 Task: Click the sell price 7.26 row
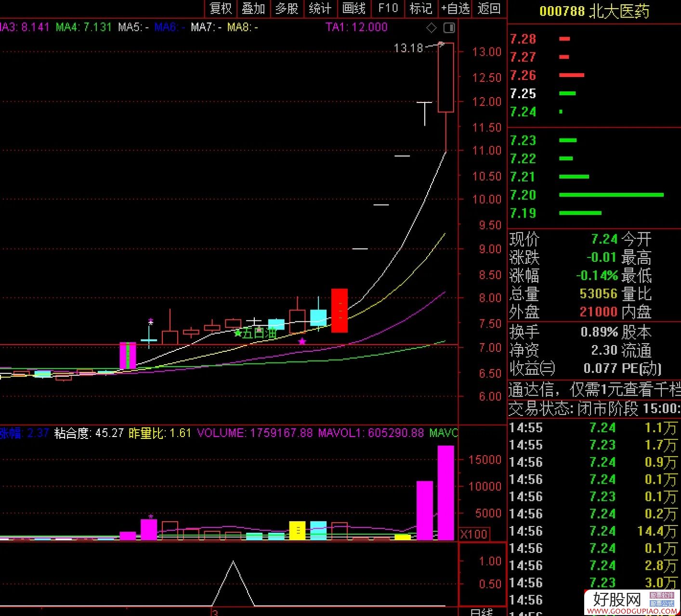(594, 76)
